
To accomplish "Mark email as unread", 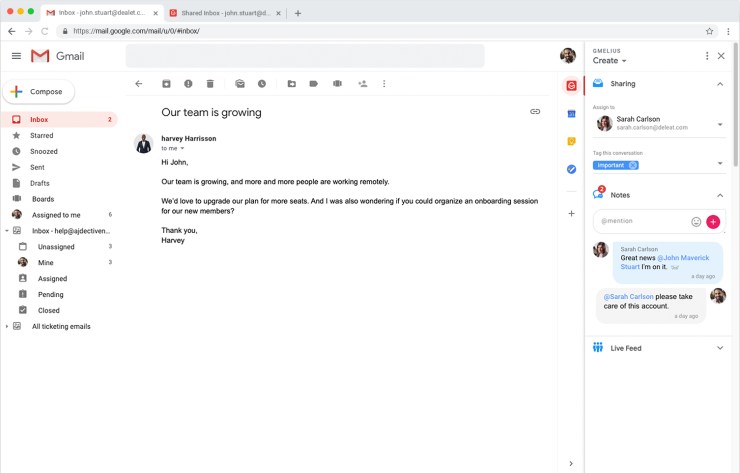I will click(240, 84).
